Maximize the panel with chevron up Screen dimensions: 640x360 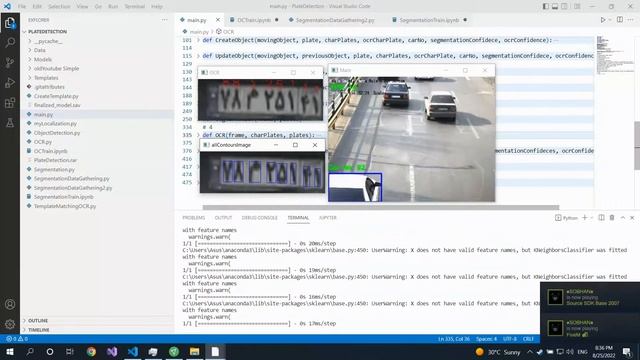pyautogui.click(x=623, y=218)
